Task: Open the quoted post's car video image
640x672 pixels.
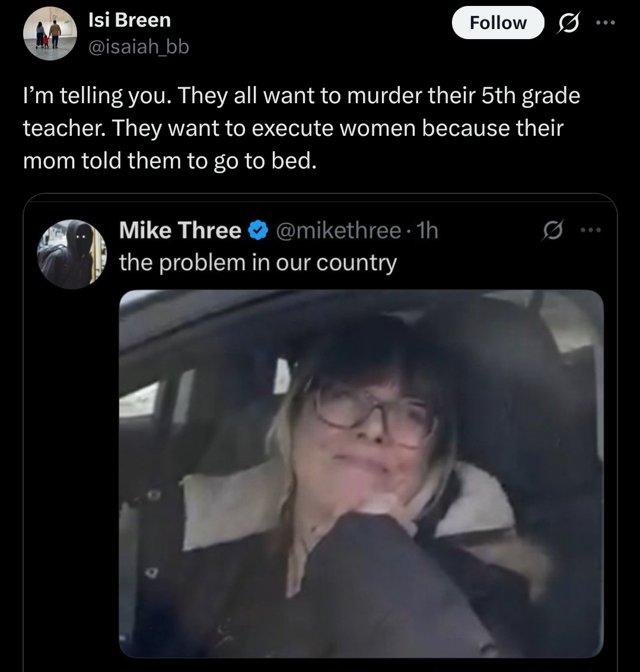Action: point(361,474)
